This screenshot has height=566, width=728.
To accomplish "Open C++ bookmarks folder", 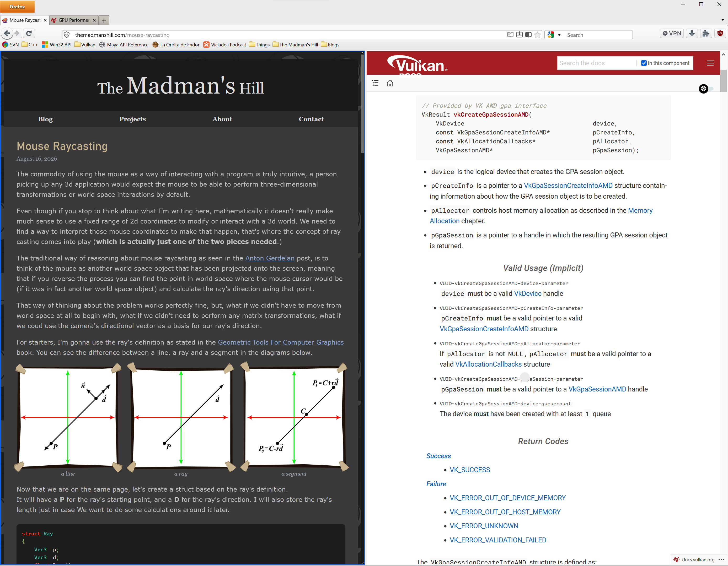I will 30,44.
